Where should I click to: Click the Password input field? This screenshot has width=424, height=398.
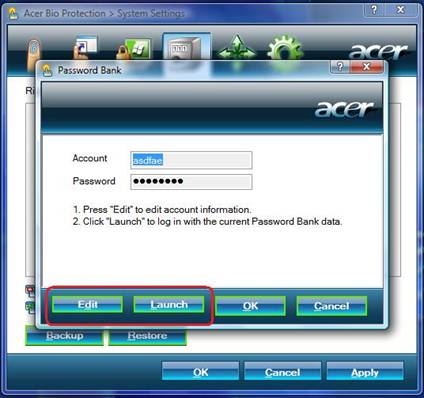191,182
